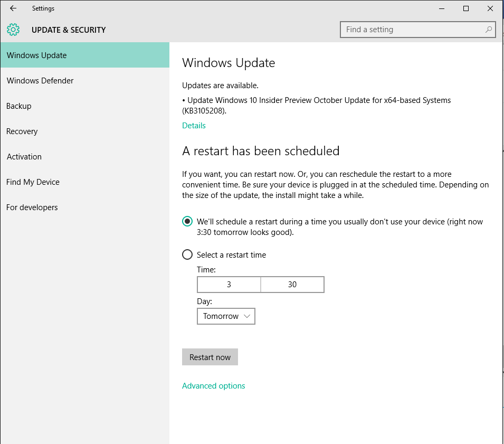Screen dimensions: 504x444
Task: Go back with the arrow icon
Action: (x=13, y=8)
